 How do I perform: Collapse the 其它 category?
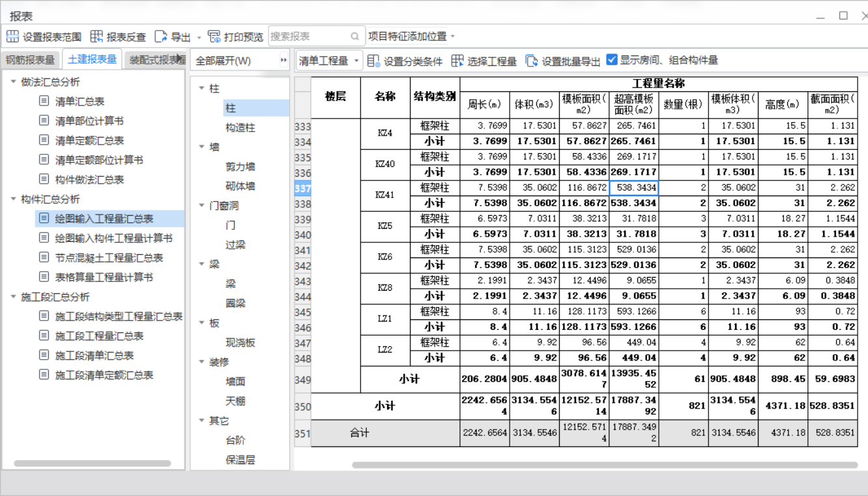[202, 420]
